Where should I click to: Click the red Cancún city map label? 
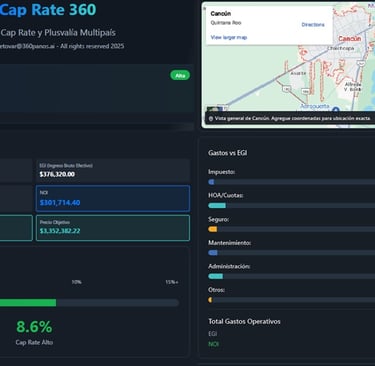(x=350, y=39)
